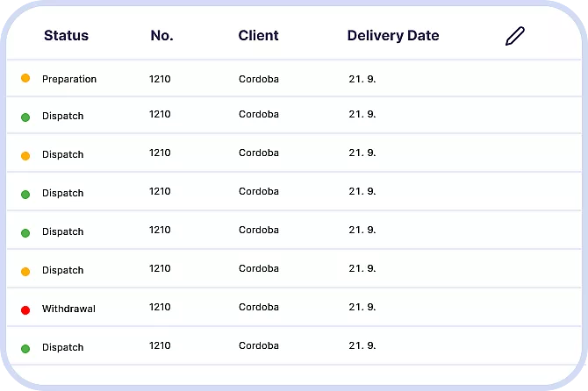Viewport: 588px width, 391px height.
Task: Click Cordoba in the Withdrawal row
Action: (x=259, y=307)
